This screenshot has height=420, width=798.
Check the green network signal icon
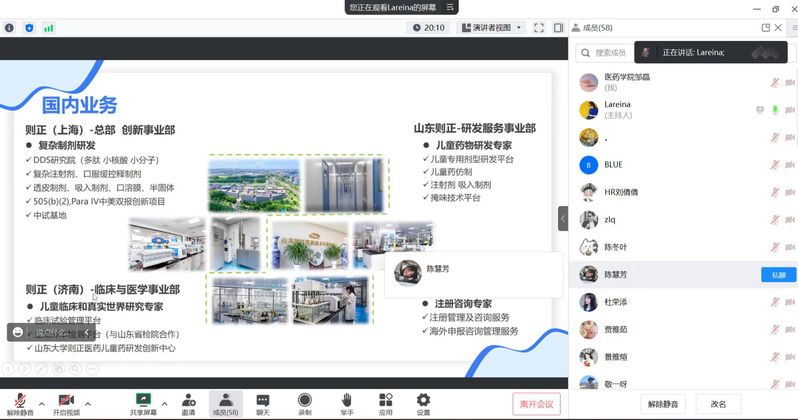point(48,28)
